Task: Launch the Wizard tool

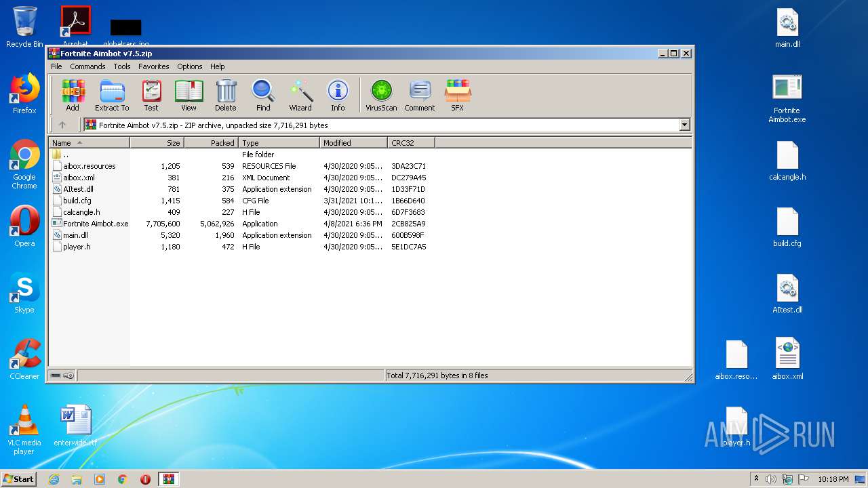Action: pyautogui.click(x=300, y=95)
